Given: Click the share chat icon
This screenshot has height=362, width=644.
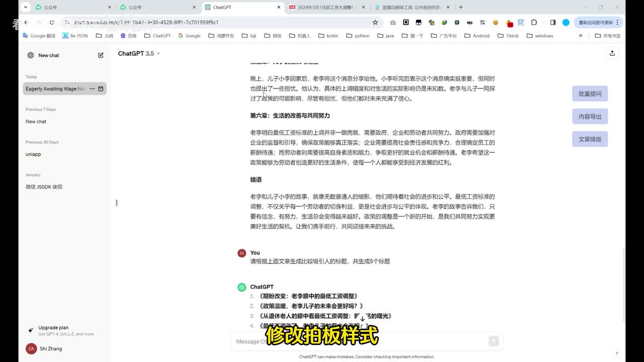Looking at the screenshot, I should pyautogui.click(x=612, y=53).
